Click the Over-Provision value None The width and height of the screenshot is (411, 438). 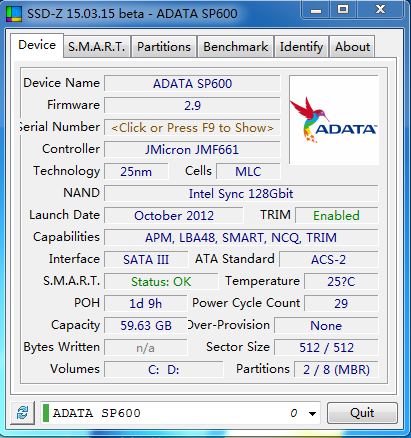326,325
